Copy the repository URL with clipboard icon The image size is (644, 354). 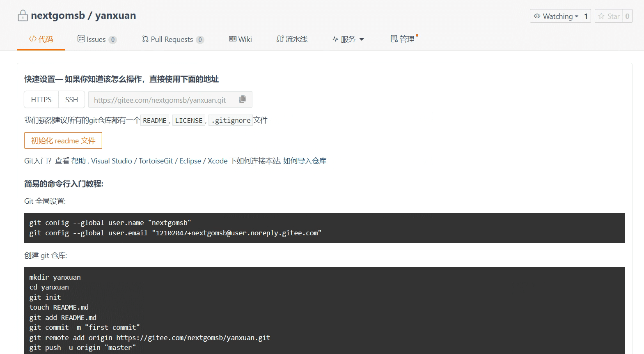(x=243, y=99)
